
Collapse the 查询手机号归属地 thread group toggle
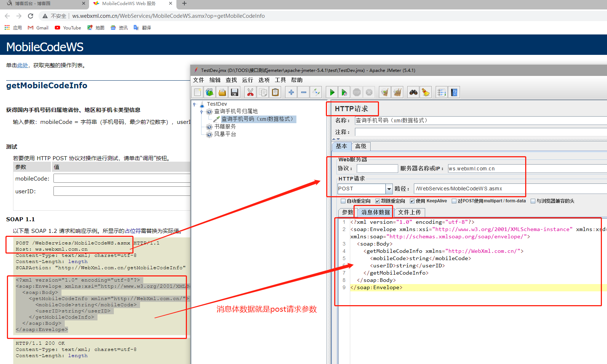pyautogui.click(x=202, y=112)
